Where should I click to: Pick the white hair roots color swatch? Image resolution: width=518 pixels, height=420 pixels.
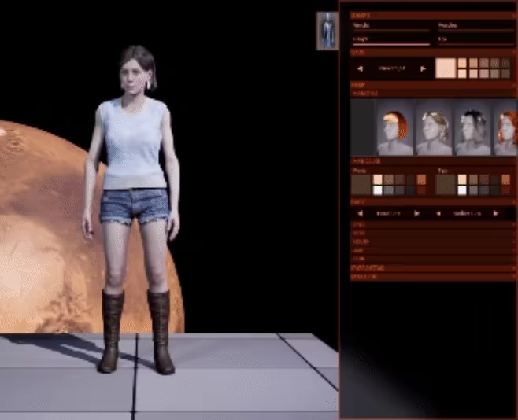tap(378, 190)
